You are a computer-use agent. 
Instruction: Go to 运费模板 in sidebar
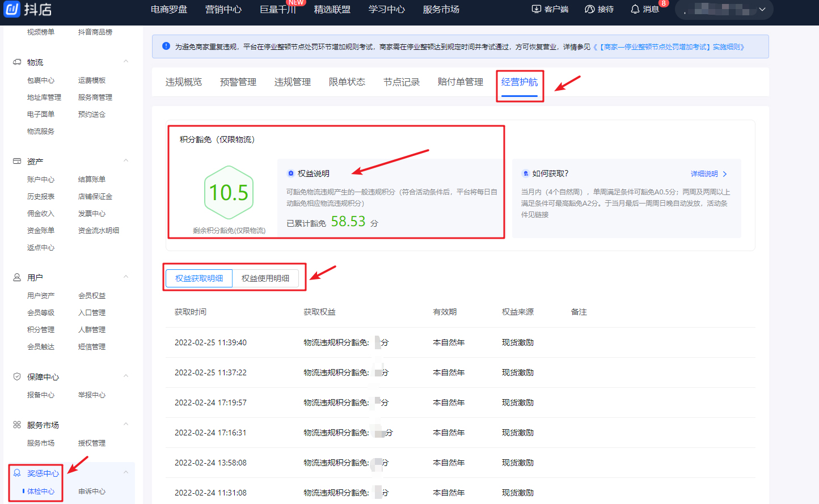click(x=92, y=81)
